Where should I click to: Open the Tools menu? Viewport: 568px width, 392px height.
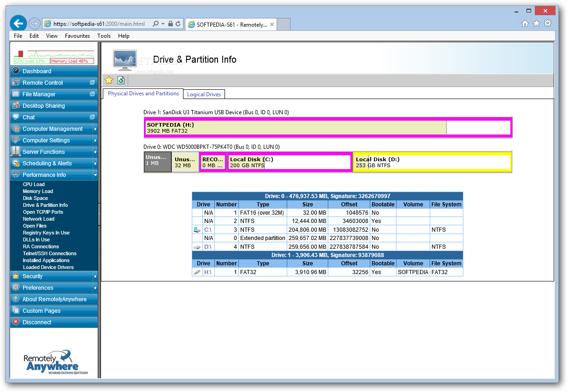point(104,36)
